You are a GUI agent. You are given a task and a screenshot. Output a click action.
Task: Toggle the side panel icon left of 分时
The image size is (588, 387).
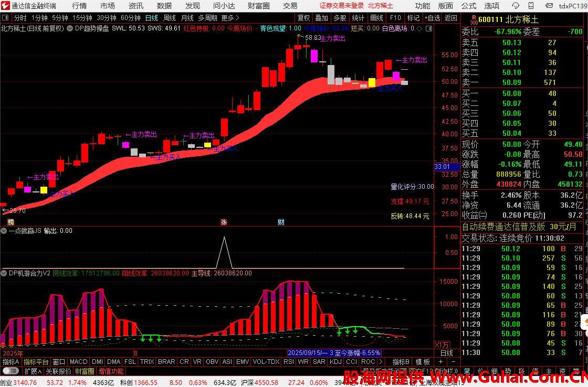[x=5, y=18]
